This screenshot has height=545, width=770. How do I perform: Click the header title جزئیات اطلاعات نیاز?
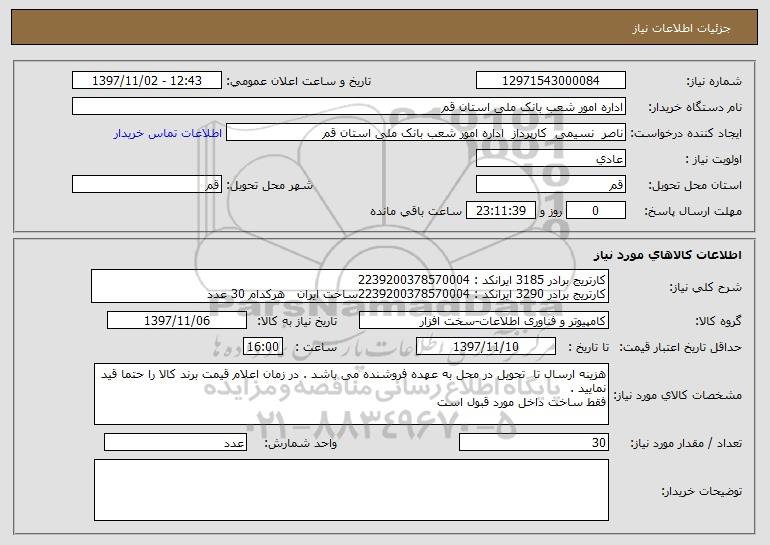[681, 28]
